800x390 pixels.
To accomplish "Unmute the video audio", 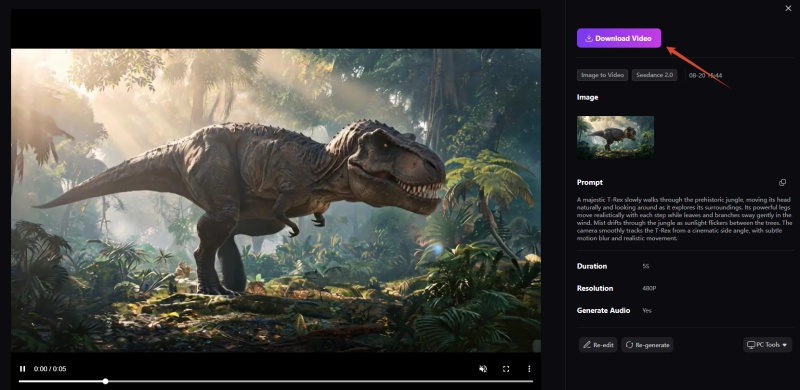I will click(x=483, y=369).
